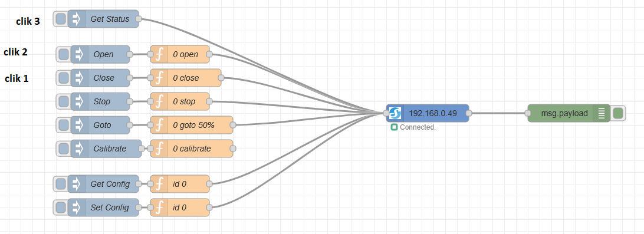The width and height of the screenshot is (644, 234).
Task: Click the debug list icon on msg.payload
Action: (602, 113)
